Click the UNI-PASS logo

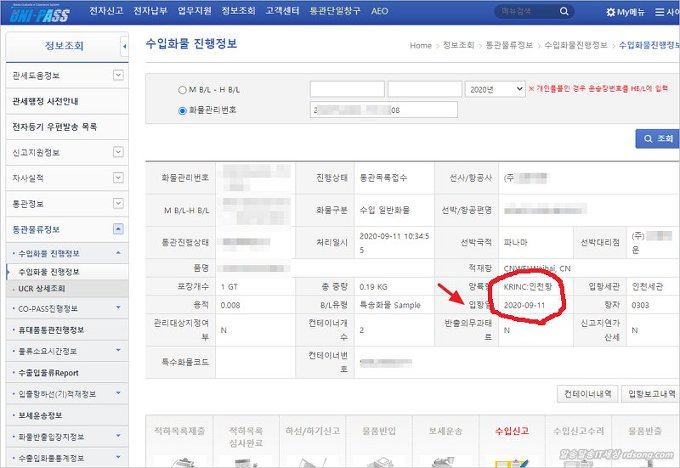[39, 14]
